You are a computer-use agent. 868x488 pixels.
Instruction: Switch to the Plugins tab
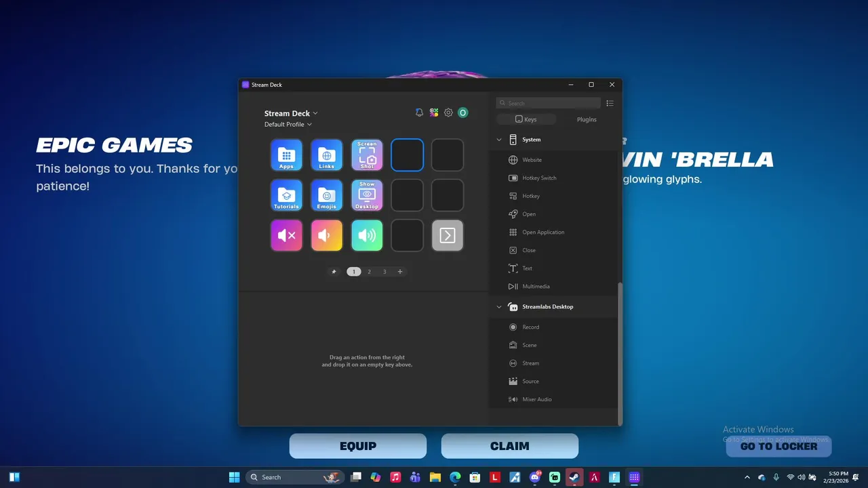(x=587, y=119)
